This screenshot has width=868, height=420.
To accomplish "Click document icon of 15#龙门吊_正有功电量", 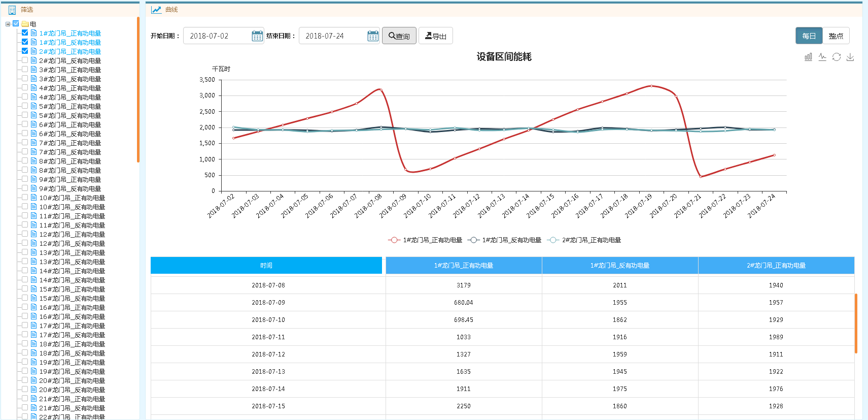I will tap(33, 289).
